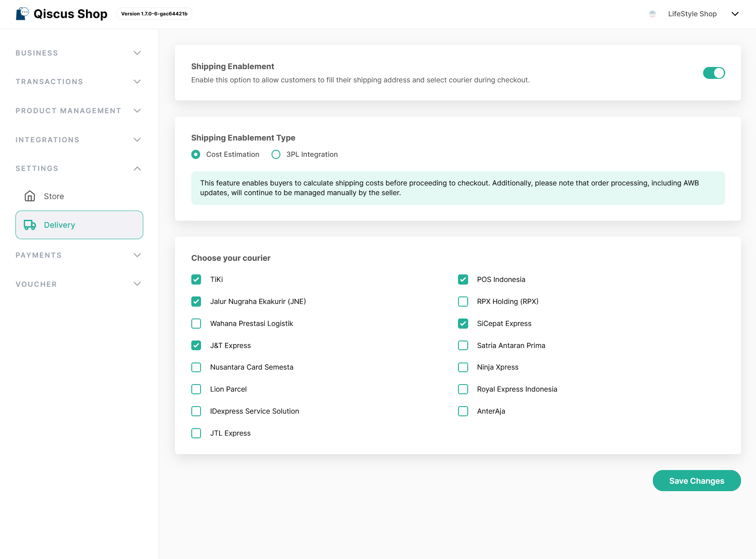756x559 pixels.
Task: Click the TRANSACTIONS sidebar heading
Action: pos(49,81)
